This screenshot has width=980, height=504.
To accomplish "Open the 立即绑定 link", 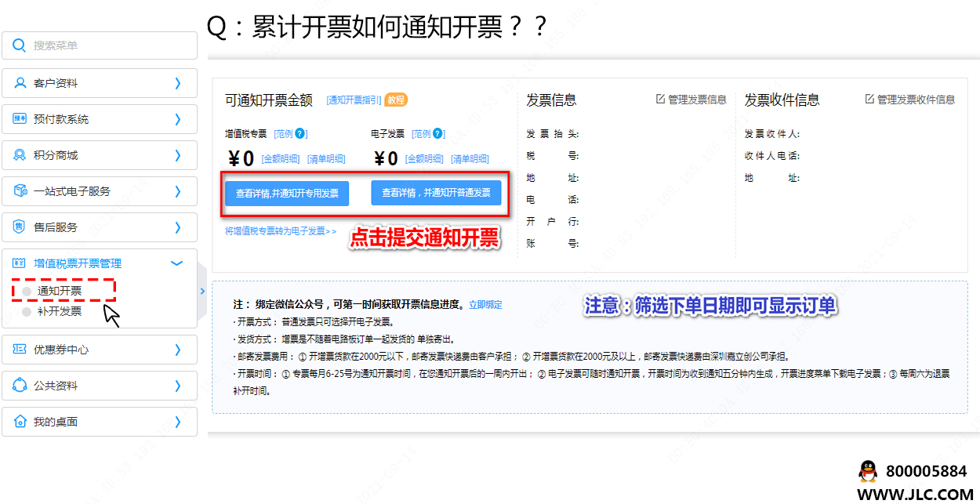I will point(485,304).
